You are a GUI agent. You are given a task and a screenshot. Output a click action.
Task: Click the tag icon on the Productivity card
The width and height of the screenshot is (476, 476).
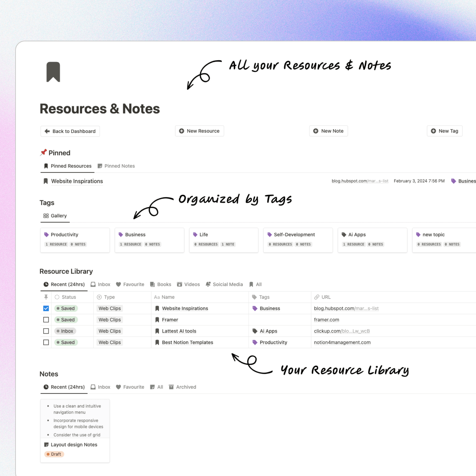(46, 234)
